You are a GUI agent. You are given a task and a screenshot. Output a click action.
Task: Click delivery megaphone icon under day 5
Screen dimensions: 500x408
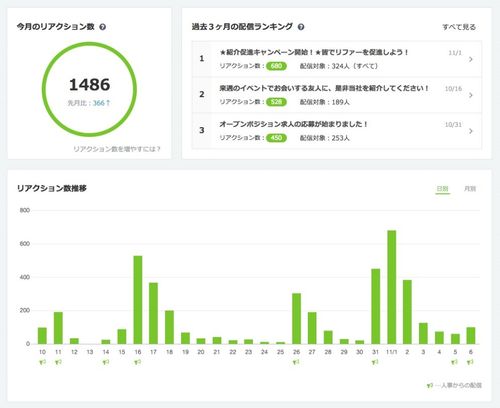tap(455, 362)
